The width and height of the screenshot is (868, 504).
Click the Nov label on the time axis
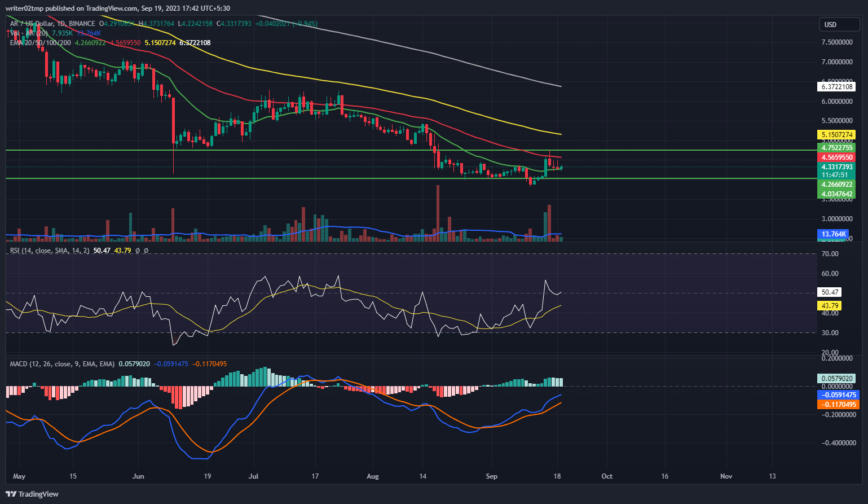[726, 476]
